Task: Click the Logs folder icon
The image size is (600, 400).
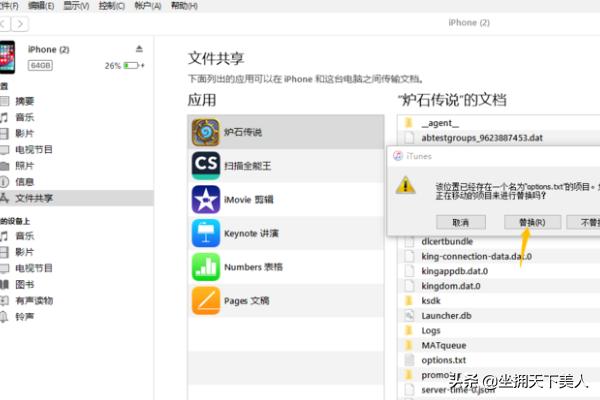Action: (409, 330)
